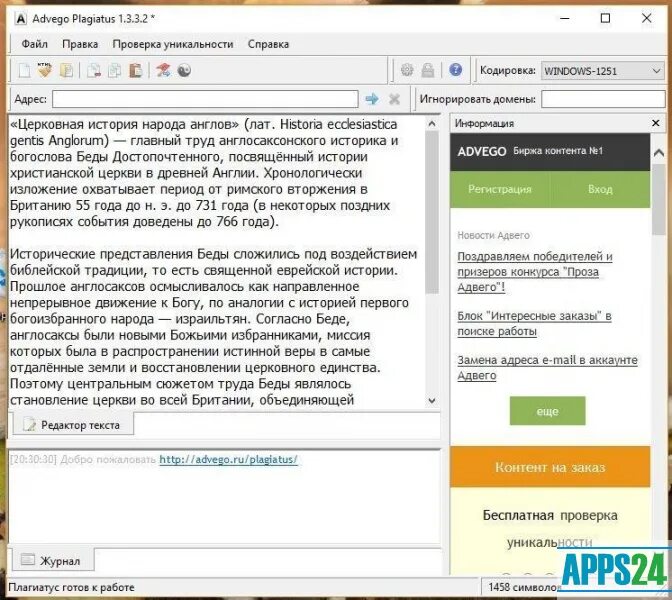Open settings via the gear icon
This screenshot has height=600, width=672.
[x=407, y=70]
